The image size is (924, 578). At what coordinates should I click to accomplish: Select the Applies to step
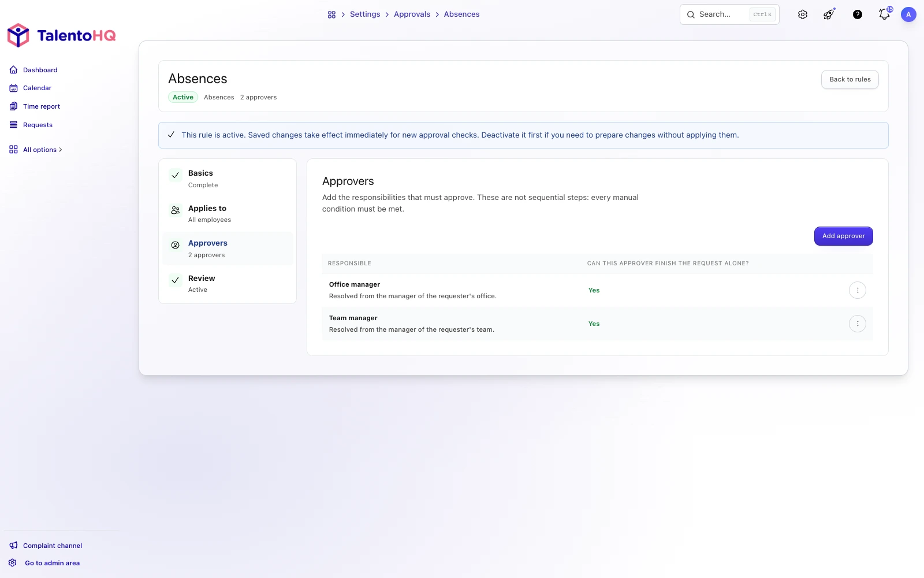pyautogui.click(x=228, y=214)
